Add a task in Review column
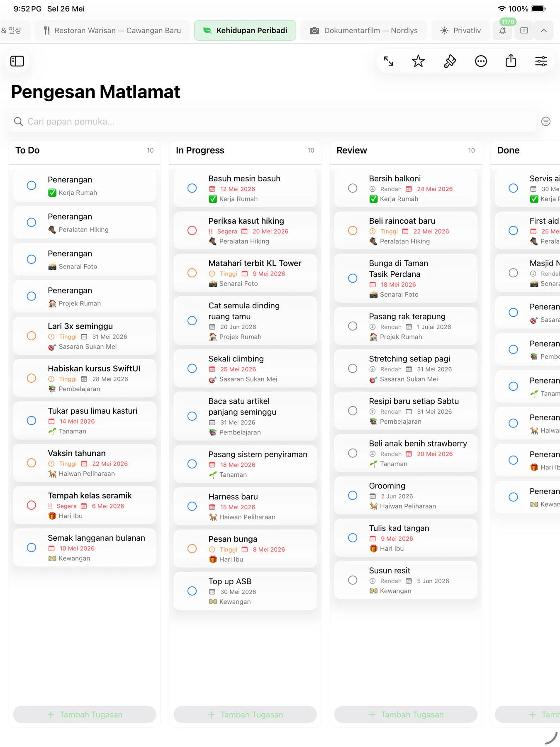Screen dimensions: 560x747 tap(406, 714)
